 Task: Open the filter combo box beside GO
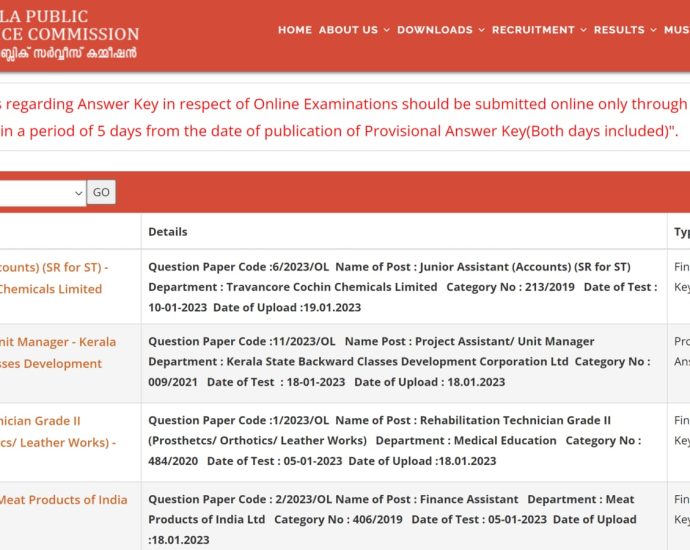[42, 192]
